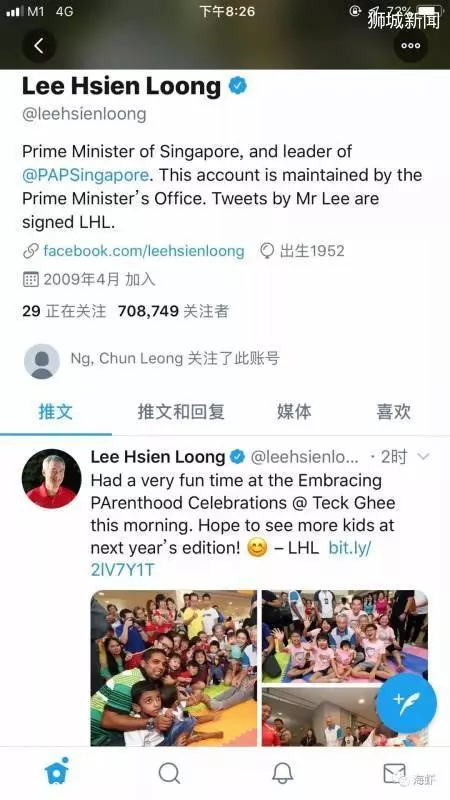Image resolution: width=450 pixels, height=800 pixels.
Task: Select the 推文 tab
Action: pos(56,411)
